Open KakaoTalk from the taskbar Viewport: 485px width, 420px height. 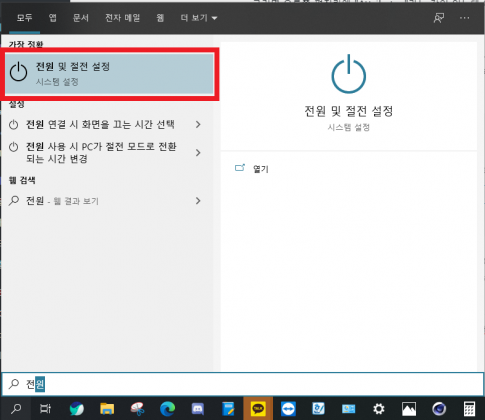[258, 408]
